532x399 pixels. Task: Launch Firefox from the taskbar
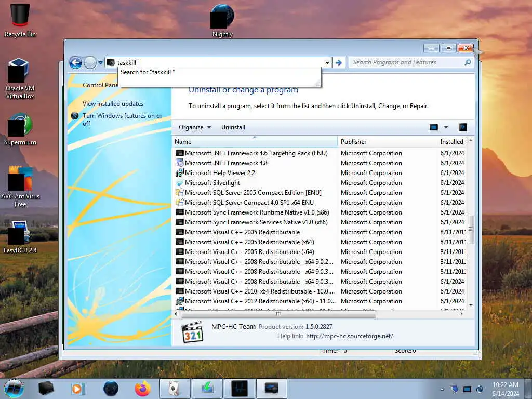pyautogui.click(x=143, y=389)
